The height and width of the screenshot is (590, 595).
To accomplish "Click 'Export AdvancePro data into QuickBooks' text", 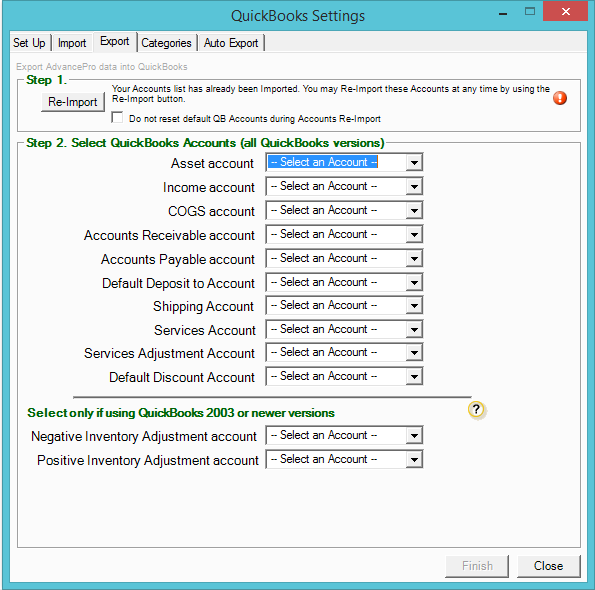I will tap(102, 67).
